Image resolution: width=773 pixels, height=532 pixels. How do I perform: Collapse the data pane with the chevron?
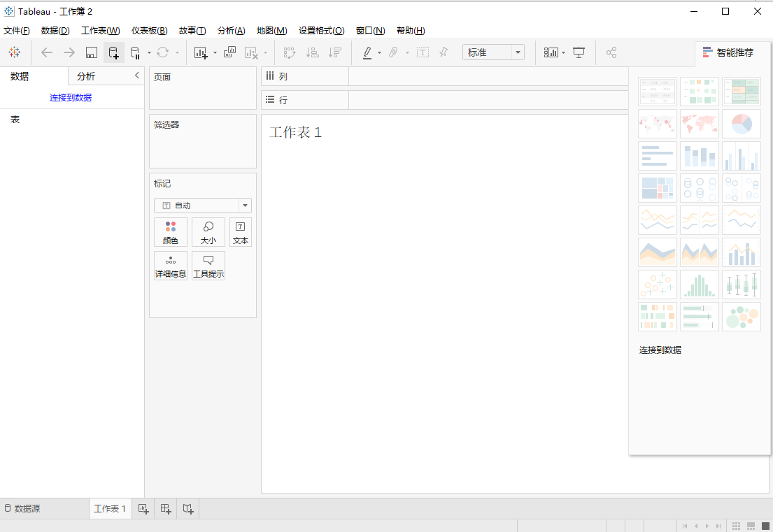(x=137, y=76)
